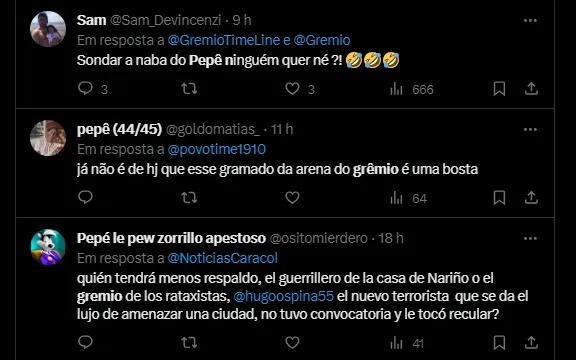
Task: Bookmark the tweet with 64 views
Action: (x=499, y=198)
